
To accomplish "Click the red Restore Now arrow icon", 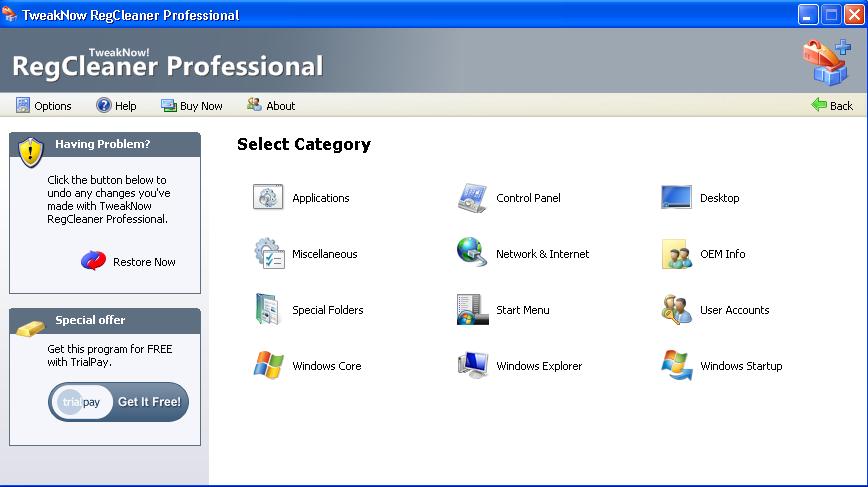I will (94, 261).
